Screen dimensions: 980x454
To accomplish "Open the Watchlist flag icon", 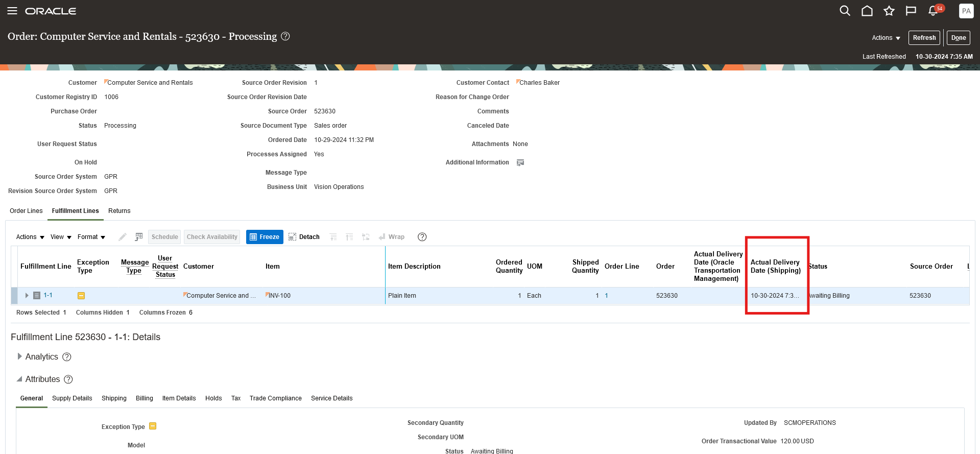I will [911, 11].
